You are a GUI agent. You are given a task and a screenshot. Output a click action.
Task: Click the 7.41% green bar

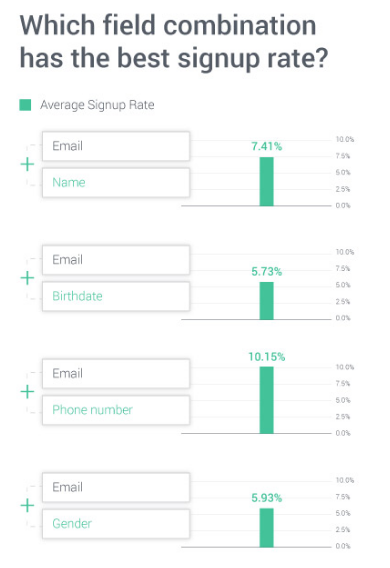pos(267,181)
